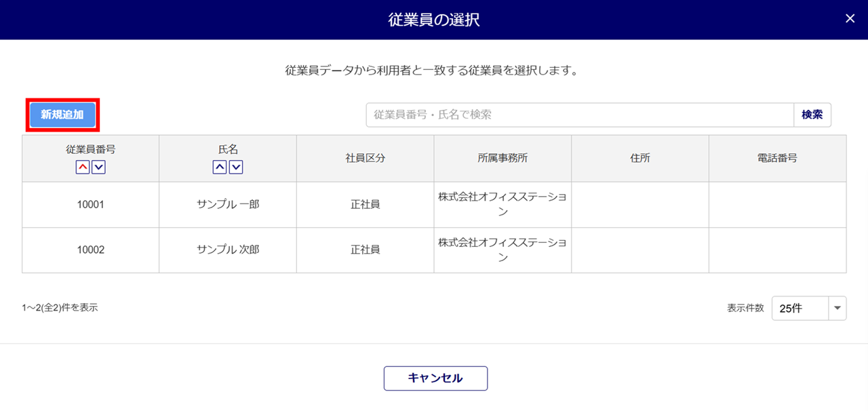
Task: Sort employee number descending arrow
Action: (x=98, y=167)
